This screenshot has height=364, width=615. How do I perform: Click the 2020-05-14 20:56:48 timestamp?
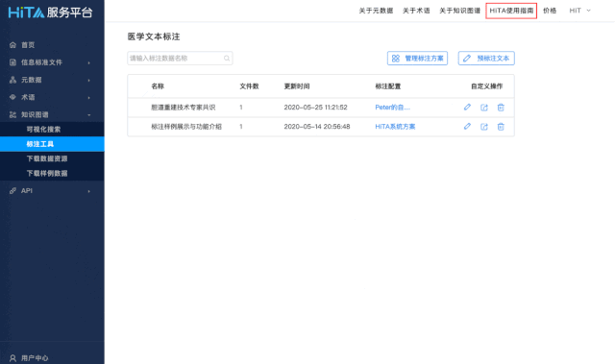click(x=317, y=127)
